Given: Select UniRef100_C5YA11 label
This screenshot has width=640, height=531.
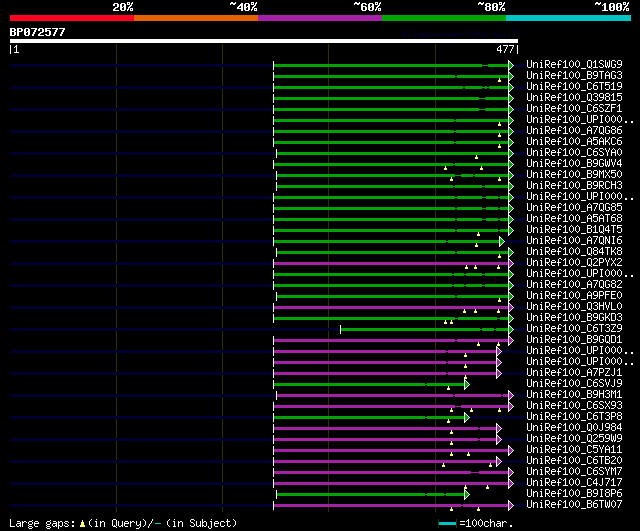Looking at the screenshot, I should [x=574, y=450].
